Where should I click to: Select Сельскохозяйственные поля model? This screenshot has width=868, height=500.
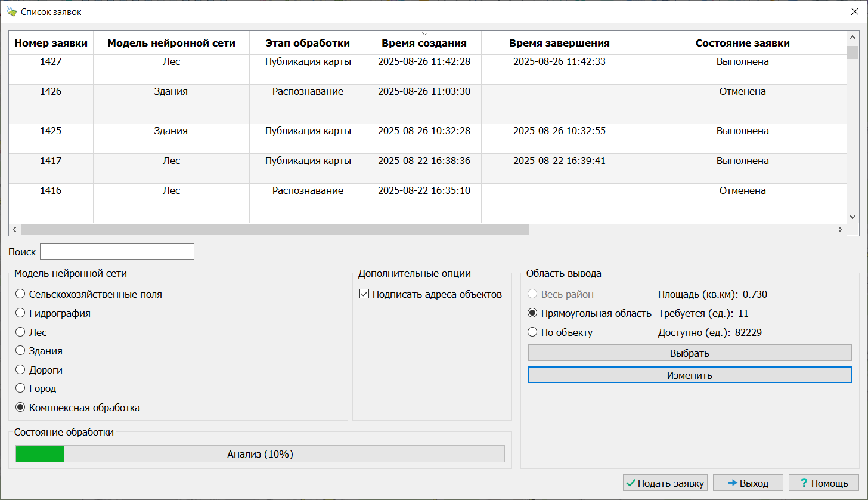(20, 294)
